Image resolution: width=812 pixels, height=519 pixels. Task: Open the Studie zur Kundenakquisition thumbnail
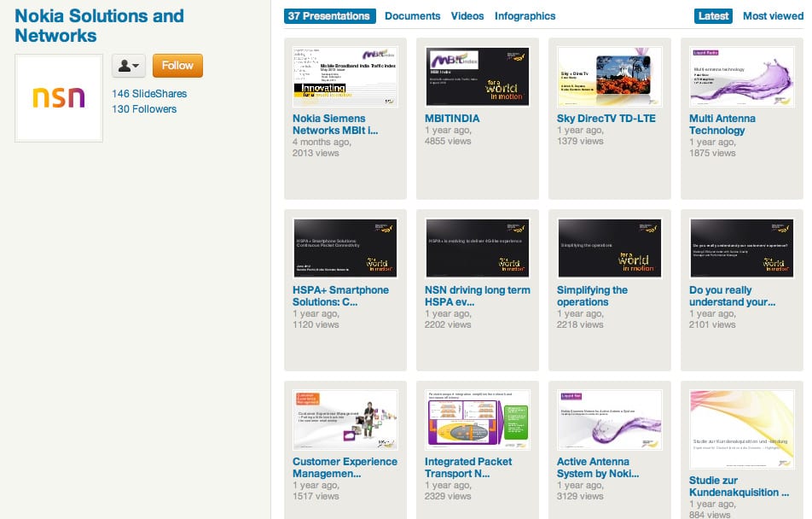(x=742, y=429)
